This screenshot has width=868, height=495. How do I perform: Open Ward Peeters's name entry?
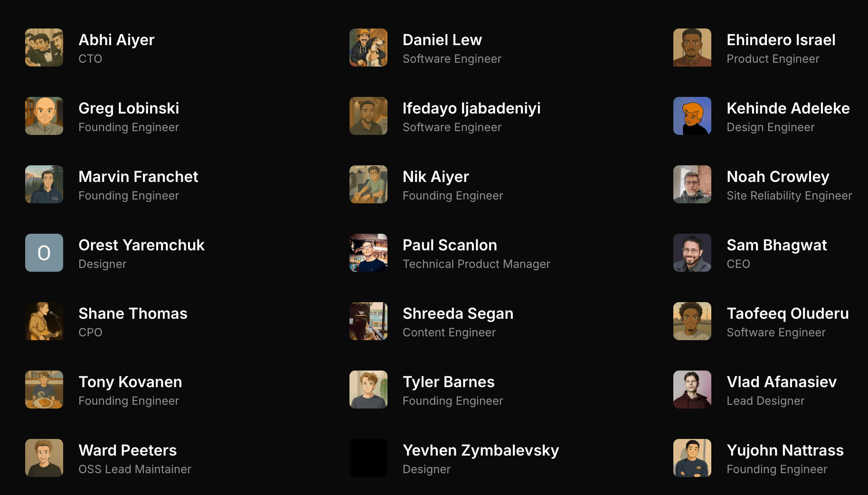127,450
